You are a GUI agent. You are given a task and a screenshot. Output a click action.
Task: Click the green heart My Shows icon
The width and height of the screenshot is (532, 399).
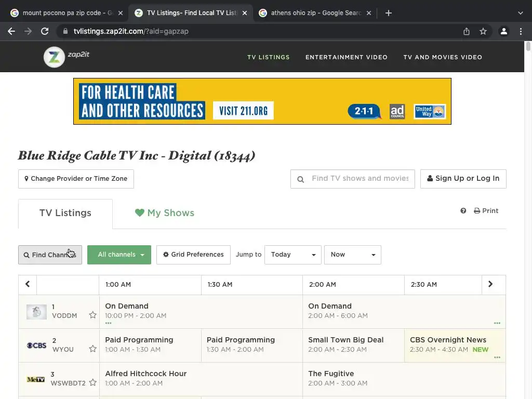point(139,212)
